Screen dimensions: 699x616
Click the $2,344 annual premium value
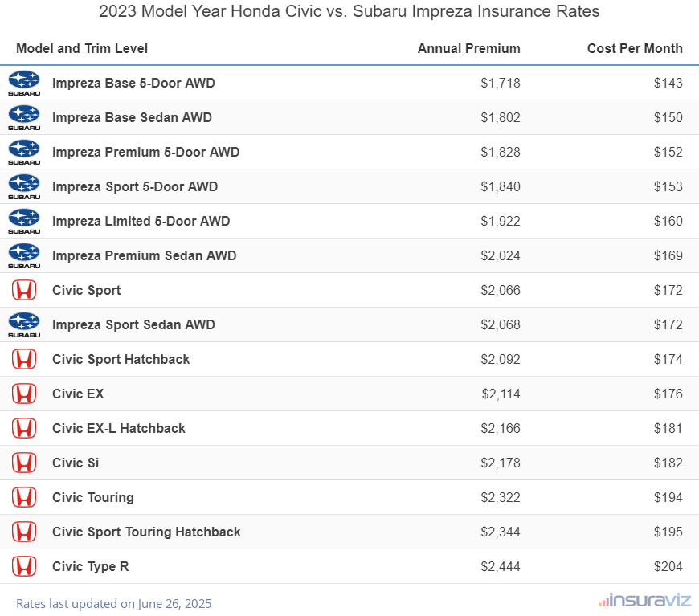coord(501,532)
